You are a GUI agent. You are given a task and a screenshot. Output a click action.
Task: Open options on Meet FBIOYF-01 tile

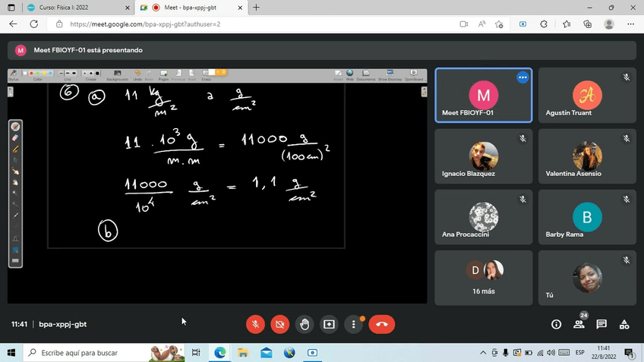click(x=522, y=77)
